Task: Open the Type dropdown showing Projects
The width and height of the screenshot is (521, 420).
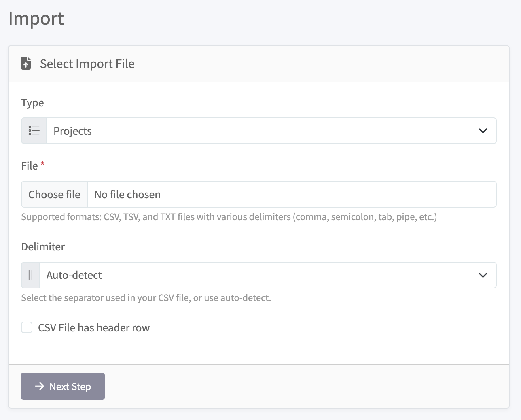Action: (x=271, y=131)
